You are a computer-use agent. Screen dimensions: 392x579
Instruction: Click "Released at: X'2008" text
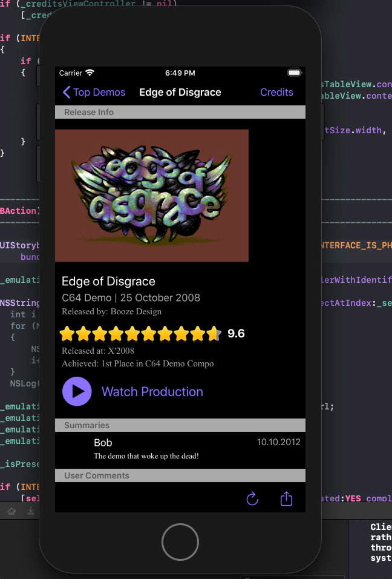pos(98,351)
